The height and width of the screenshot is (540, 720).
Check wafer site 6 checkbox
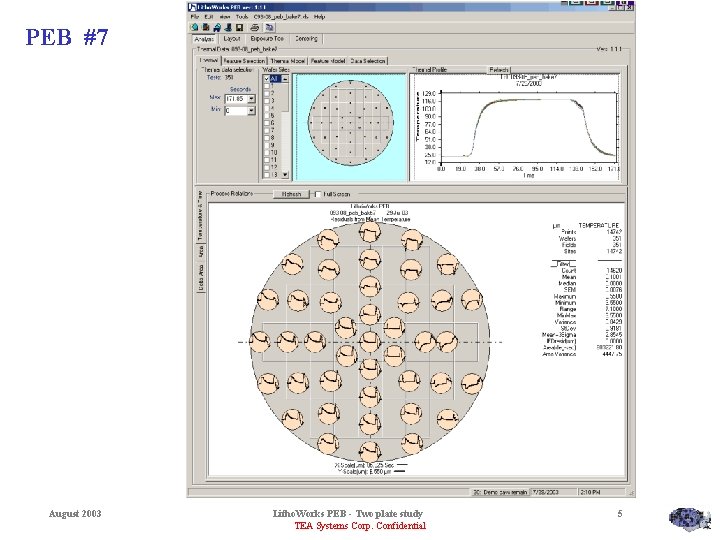pos(266,123)
